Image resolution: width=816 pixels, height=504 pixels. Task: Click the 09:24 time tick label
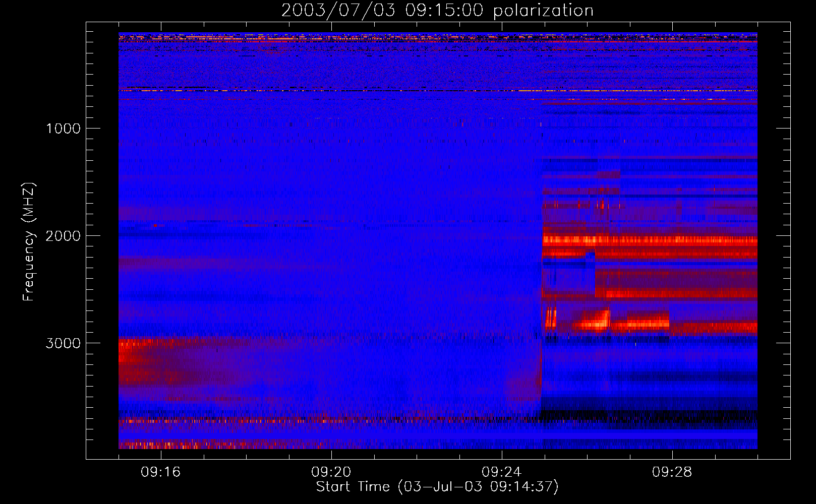coord(502,472)
